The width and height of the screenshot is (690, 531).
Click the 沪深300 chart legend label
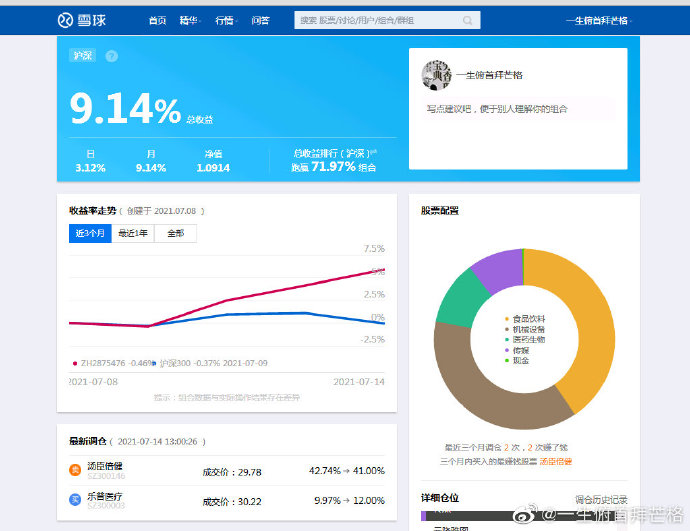coord(210,363)
